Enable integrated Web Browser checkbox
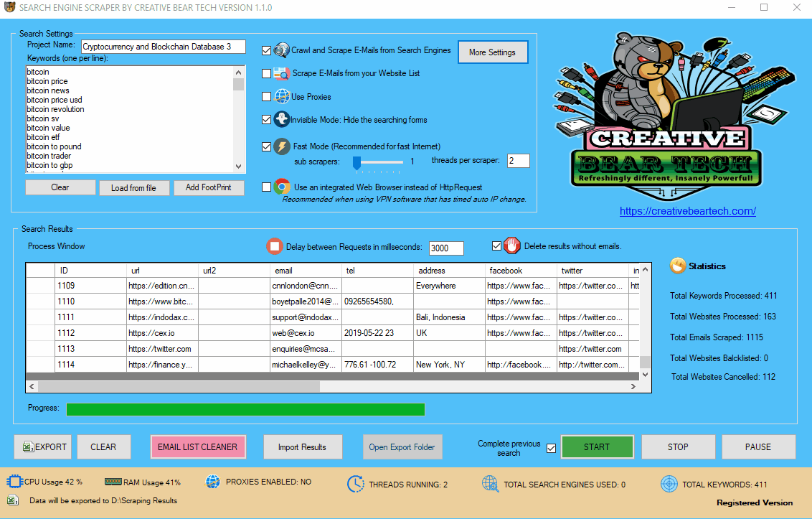 point(266,187)
